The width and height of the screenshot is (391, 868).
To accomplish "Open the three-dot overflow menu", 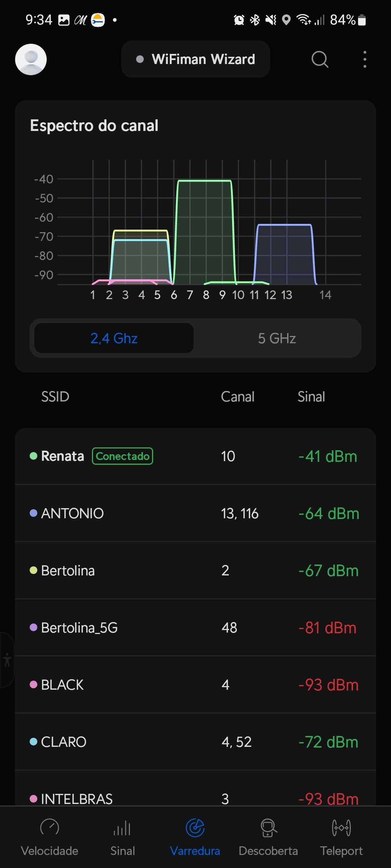I will point(365,59).
